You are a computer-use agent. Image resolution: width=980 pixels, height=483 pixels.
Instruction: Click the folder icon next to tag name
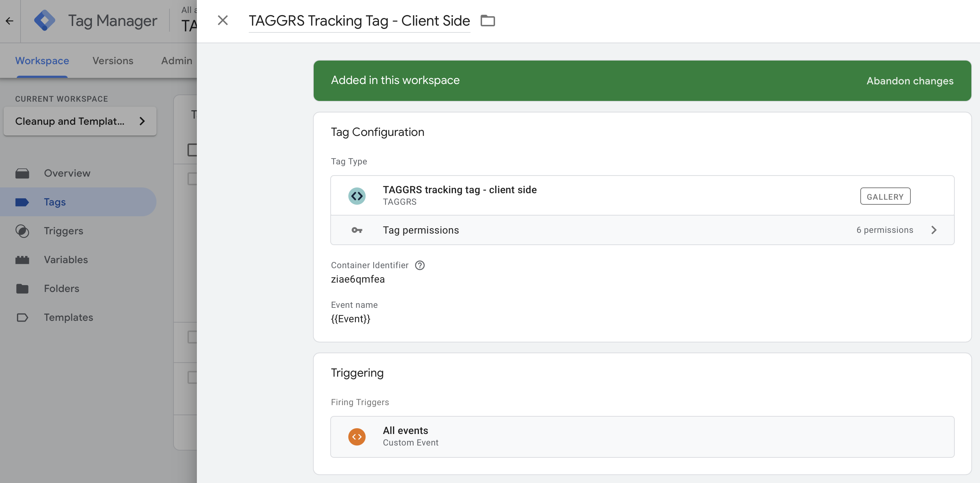click(488, 21)
